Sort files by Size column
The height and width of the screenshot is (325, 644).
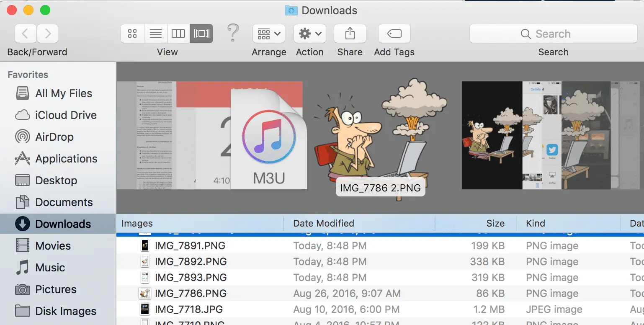[x=495, y=223]
